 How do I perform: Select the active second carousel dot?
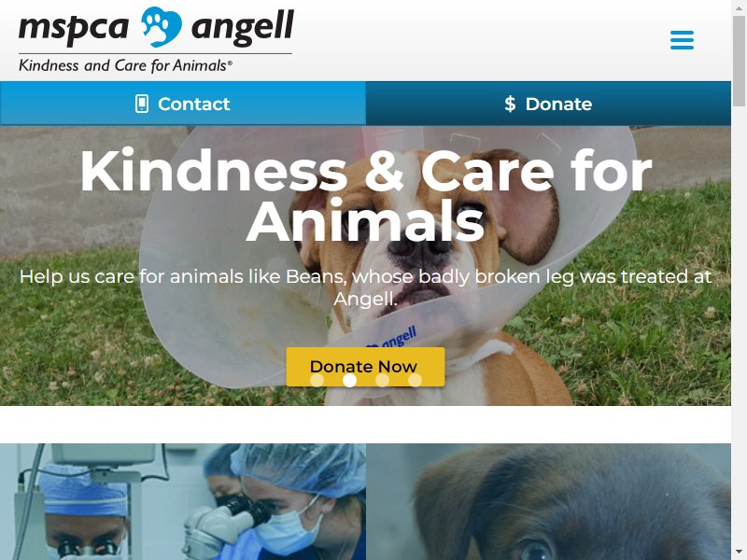[349, 380]
